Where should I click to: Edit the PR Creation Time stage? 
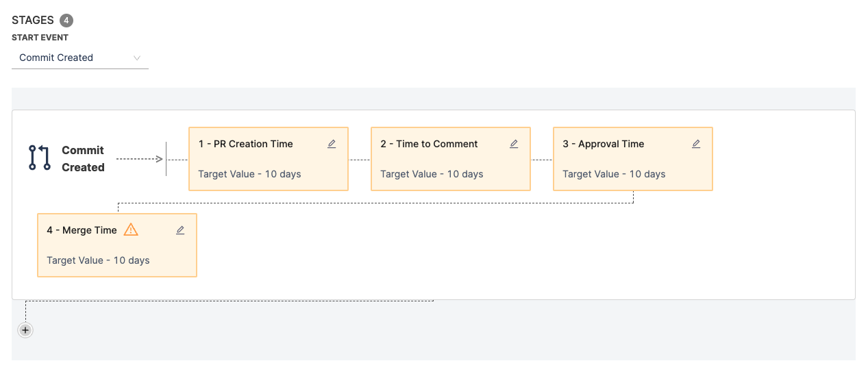[332, 144]
